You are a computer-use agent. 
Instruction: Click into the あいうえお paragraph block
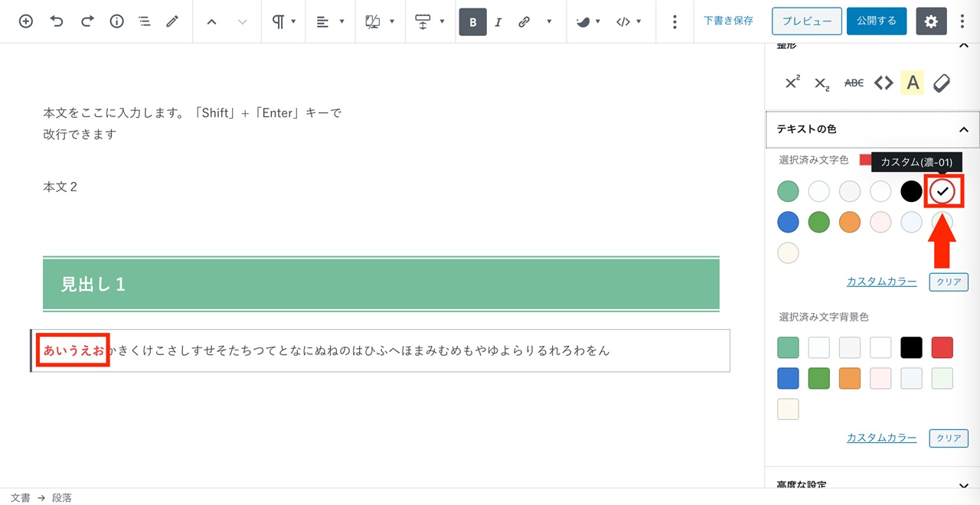coord(383,350)
